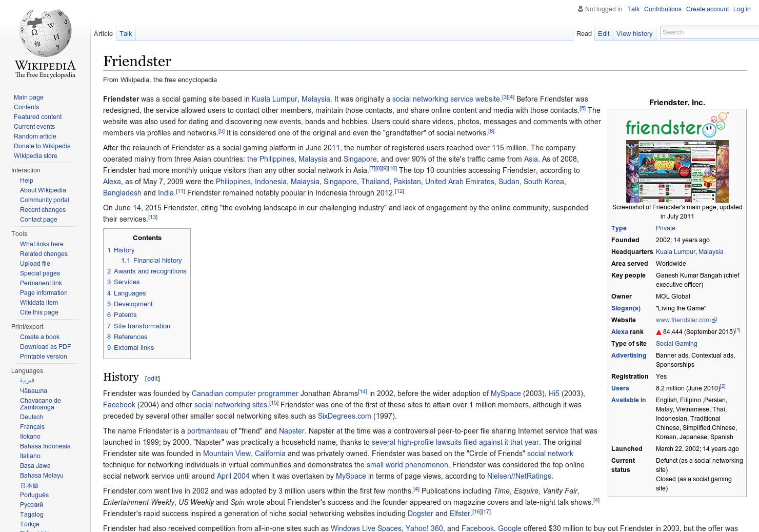This screenshot has height=532, width=759.
Task: Click Download as PDF
Action: click(x=45, y=347)
